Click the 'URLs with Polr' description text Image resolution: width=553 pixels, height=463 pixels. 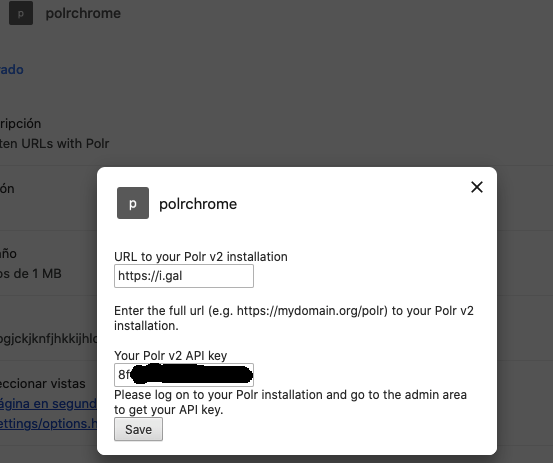tap(55, 144)
